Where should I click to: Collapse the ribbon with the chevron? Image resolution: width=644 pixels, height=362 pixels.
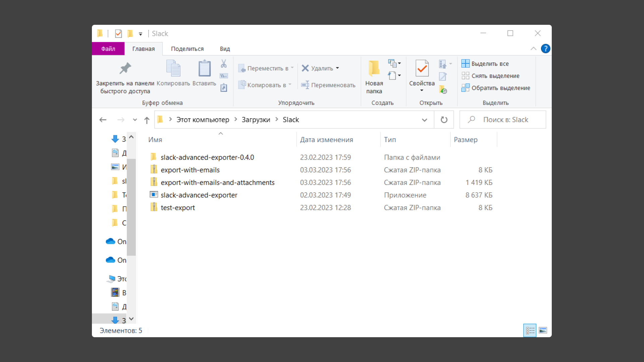(x=533, y=49)
